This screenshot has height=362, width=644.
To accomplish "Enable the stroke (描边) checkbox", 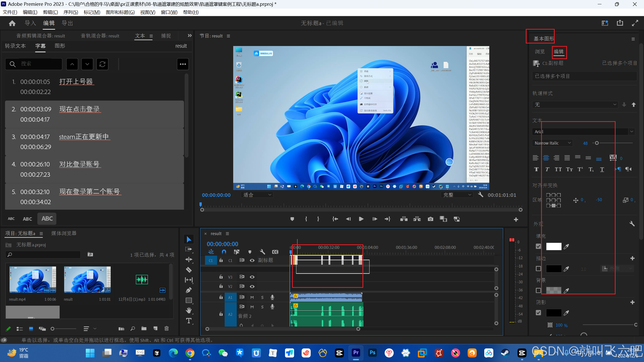I will tap(538, 269).
